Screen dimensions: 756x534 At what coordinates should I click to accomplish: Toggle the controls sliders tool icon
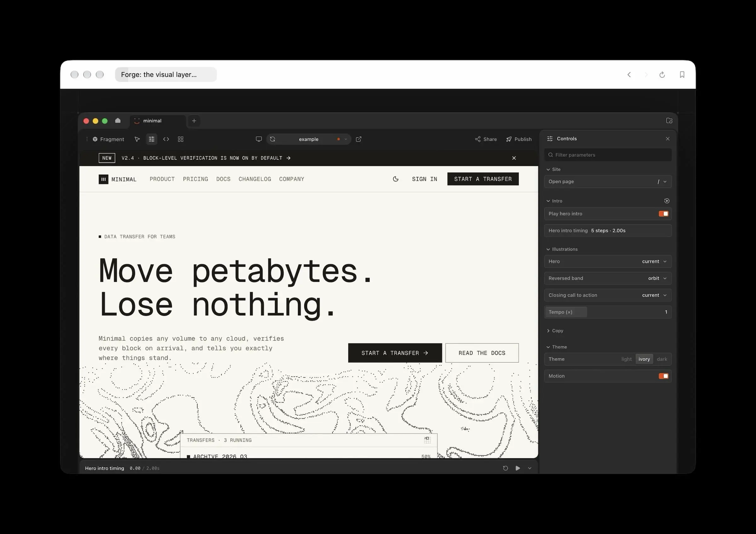[152, 139]
